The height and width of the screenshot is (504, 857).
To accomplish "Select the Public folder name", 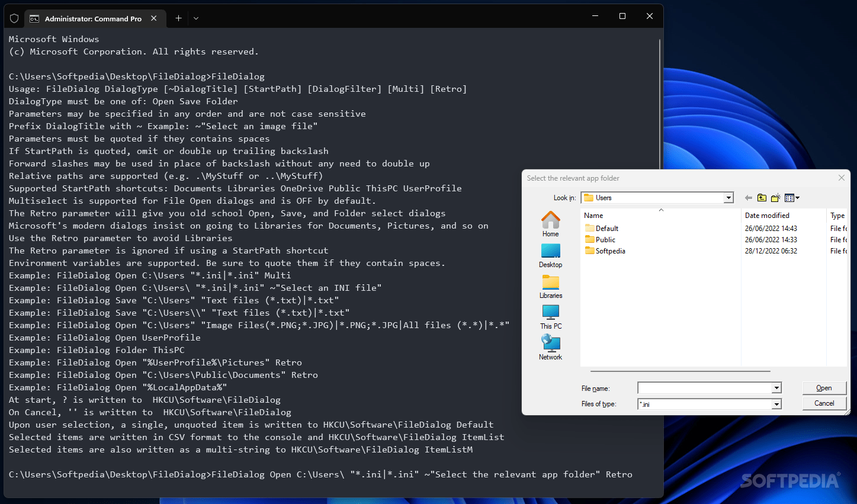I will (605, 240).
